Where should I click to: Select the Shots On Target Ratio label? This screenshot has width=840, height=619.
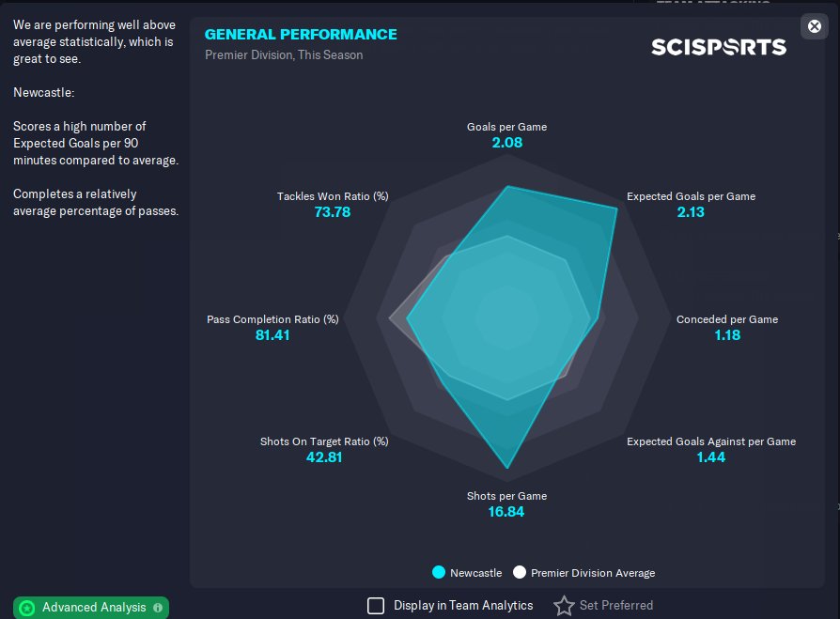324,441
